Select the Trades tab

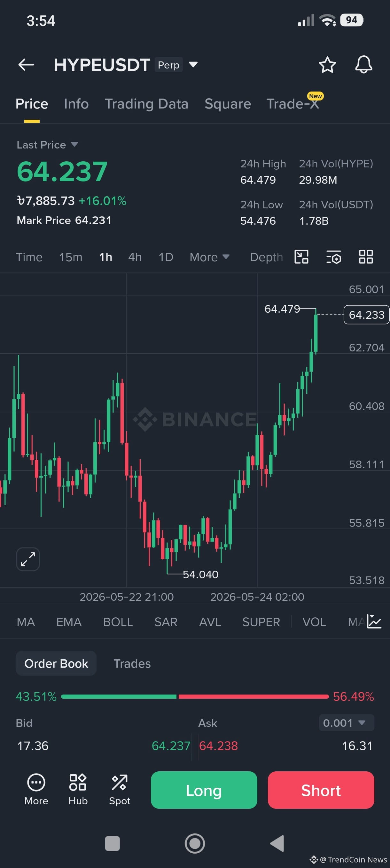(132, 663)
